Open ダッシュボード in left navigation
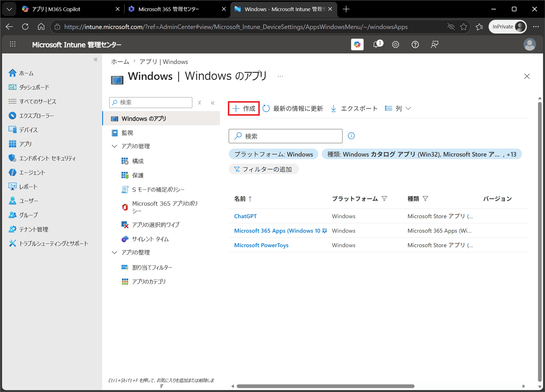Viewport: 545px width, 392px height. tap(29, 87)
